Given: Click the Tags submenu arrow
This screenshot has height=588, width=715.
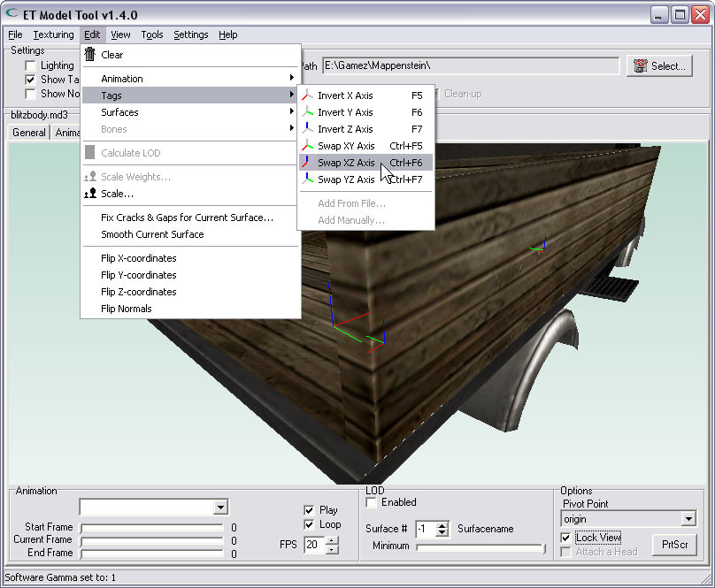Looking at the screenshot, I should tap(292, 95).
